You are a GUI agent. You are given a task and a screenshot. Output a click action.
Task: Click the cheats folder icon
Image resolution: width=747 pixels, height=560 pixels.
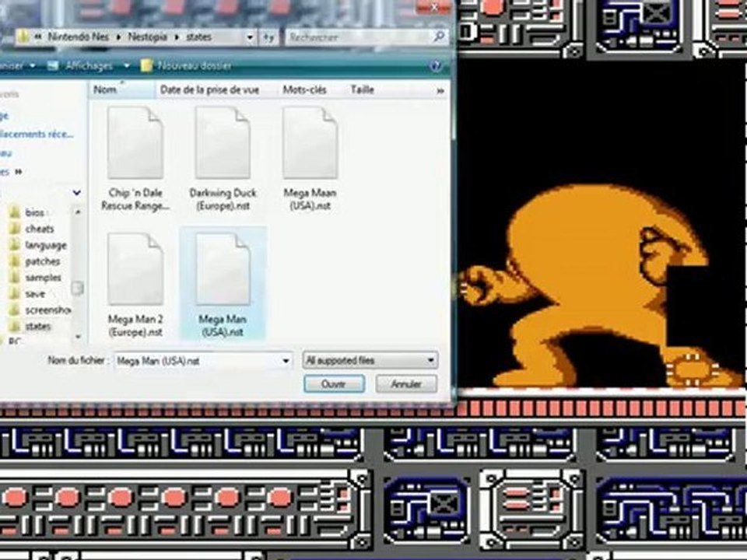click(x=15, y=229)
